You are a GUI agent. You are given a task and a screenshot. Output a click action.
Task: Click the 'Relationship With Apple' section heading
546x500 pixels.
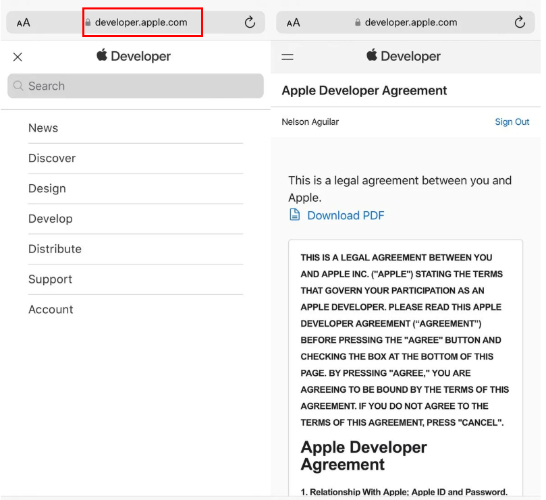tap(404, 492)
